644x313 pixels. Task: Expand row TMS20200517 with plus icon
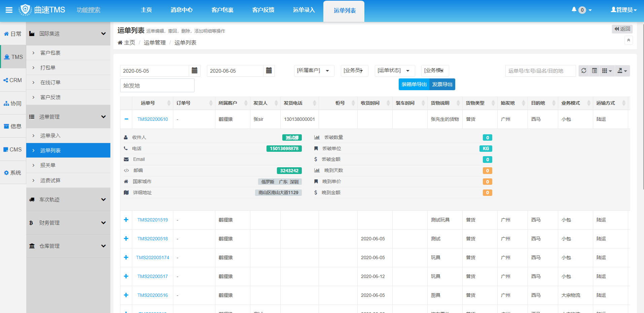126,276
